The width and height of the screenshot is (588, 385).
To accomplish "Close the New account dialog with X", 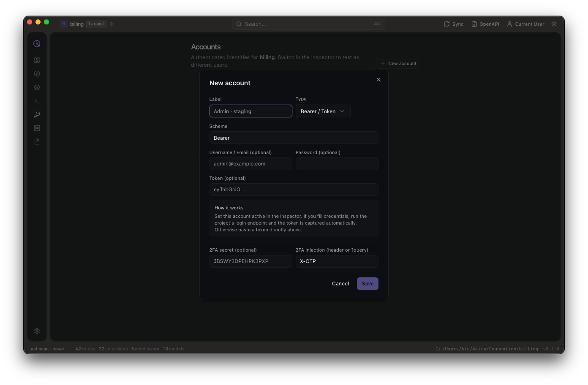I will [x=378, y=79].
